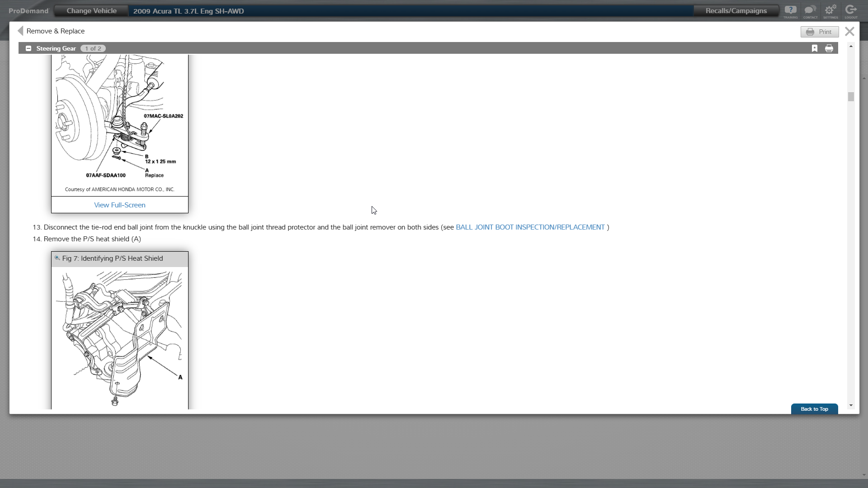Click the section header printer icon

(x=829, y=48)
